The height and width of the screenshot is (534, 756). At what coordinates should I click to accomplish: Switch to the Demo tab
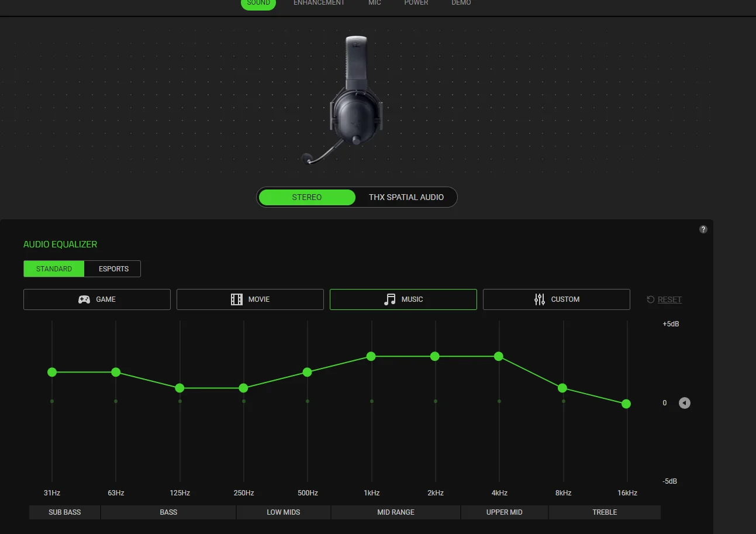(461, 3)
